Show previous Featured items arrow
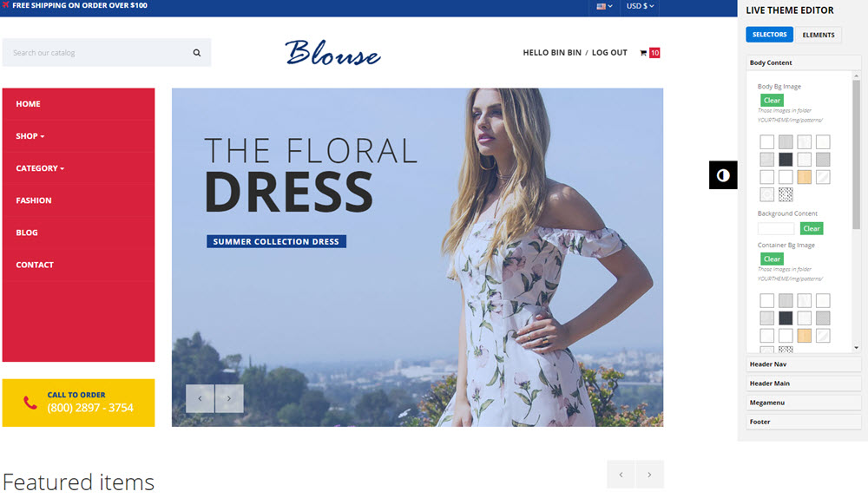Screen dimensions: 868x498 (621, 475)
